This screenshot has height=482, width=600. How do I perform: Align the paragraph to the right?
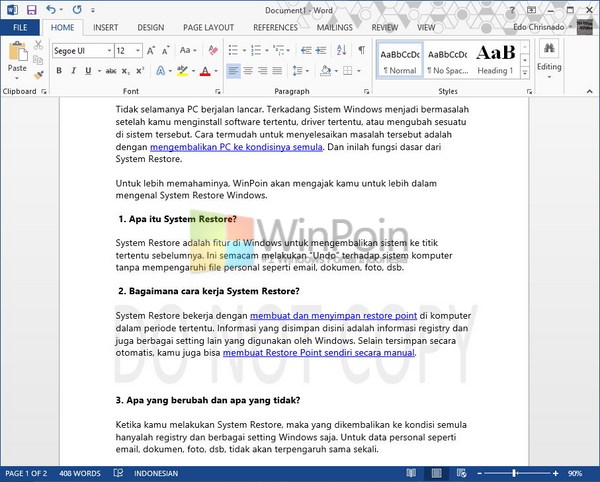coord(262,71)
